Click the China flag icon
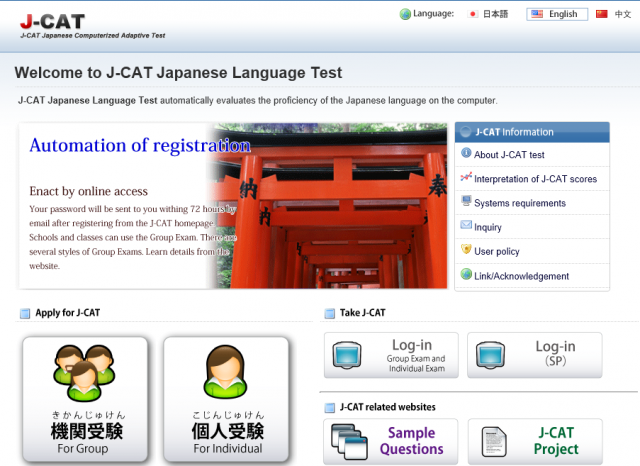Screen dimensions: 640x466 click(602, 14)
